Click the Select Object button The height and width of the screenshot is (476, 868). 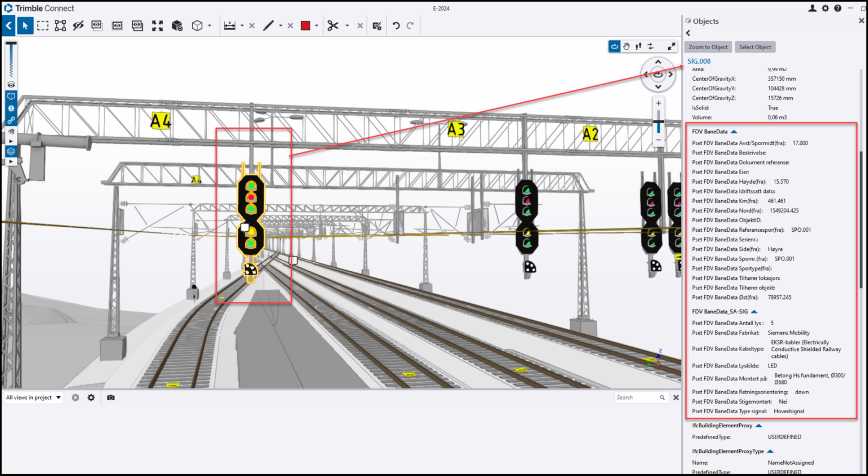pyautogui.click(x=755, y=47)
